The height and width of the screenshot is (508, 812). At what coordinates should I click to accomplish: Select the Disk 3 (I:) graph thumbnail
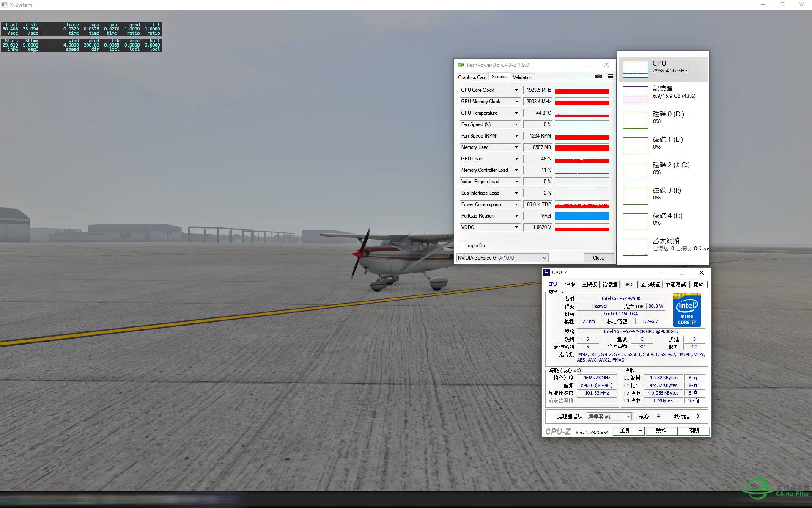coord(635,196)
